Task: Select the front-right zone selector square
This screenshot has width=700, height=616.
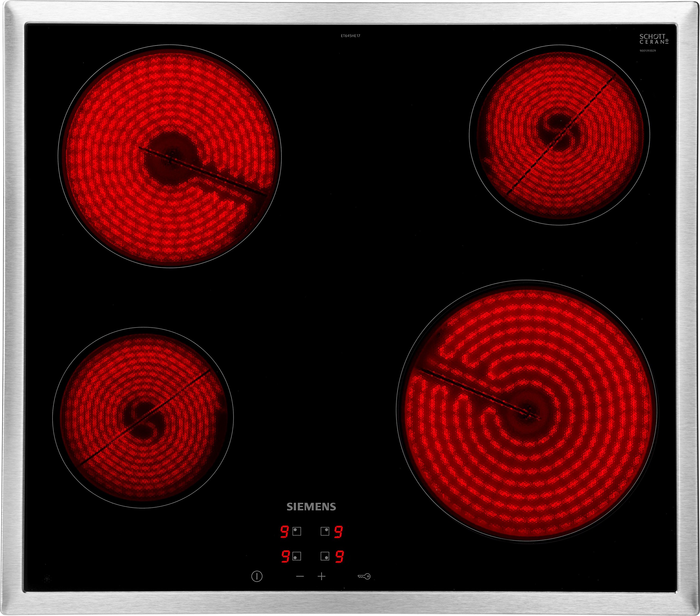Action: (325, 556)
